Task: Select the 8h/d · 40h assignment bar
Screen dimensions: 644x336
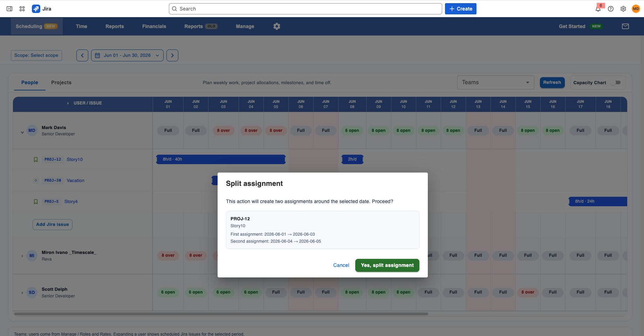Action: (x=221, y=159)
